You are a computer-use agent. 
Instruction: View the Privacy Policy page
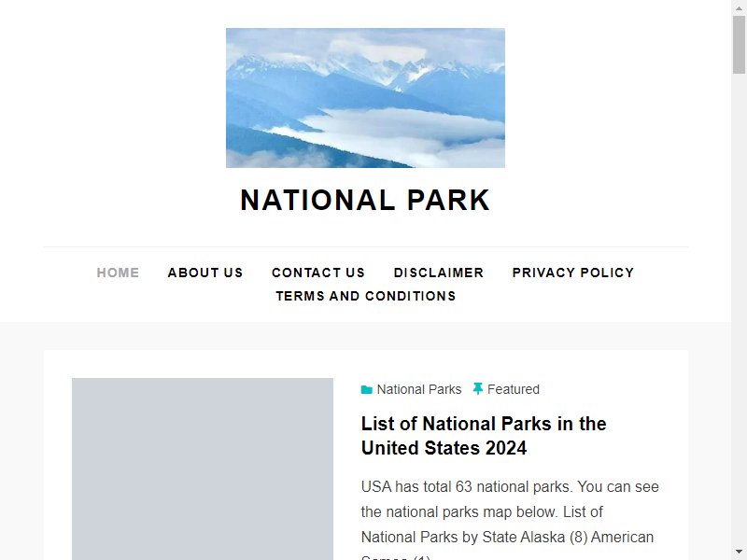point(573,273)
